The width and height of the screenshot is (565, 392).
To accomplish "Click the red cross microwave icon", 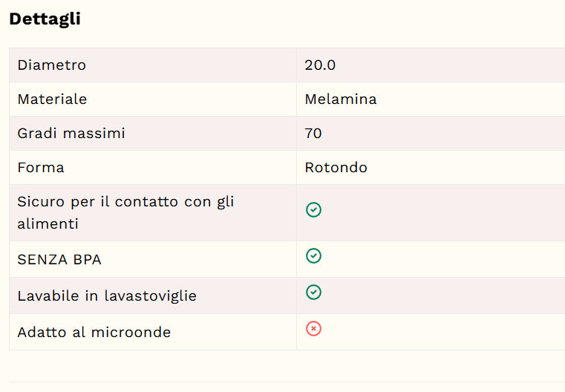I will pos(313,329).
